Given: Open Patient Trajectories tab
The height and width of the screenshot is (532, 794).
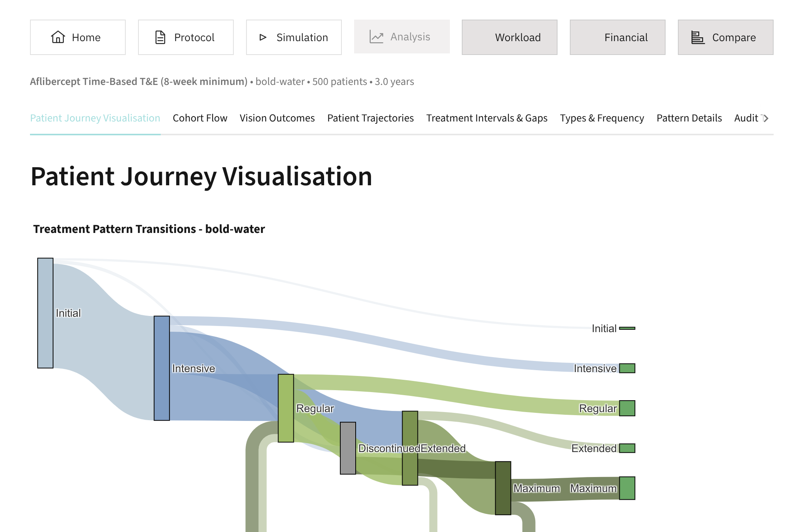Looking at the screenshot, I should [x=370, y=118].
